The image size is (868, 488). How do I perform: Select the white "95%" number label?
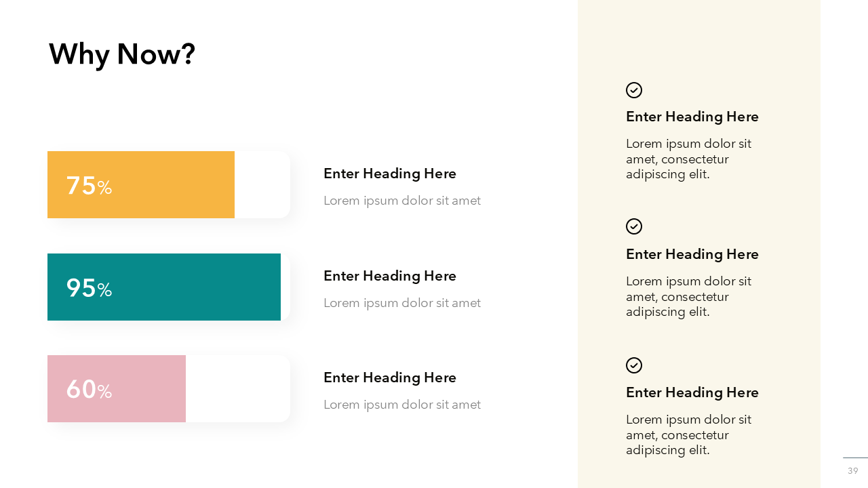pyautogui.click(x=89, y=288)
